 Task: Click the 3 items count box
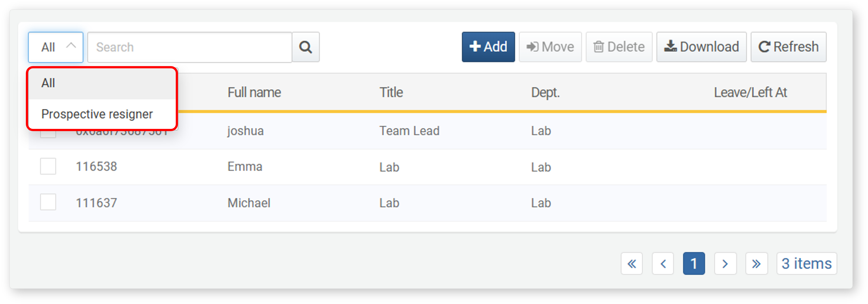[806, 263]
